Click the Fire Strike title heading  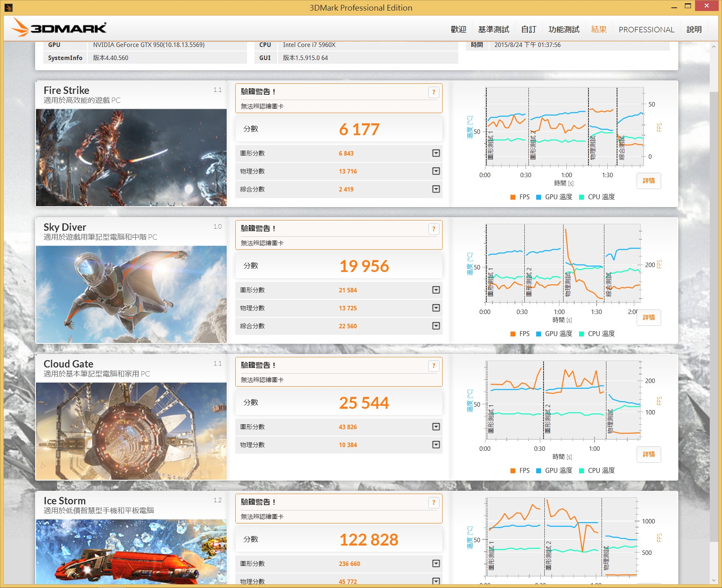(67, 90)
